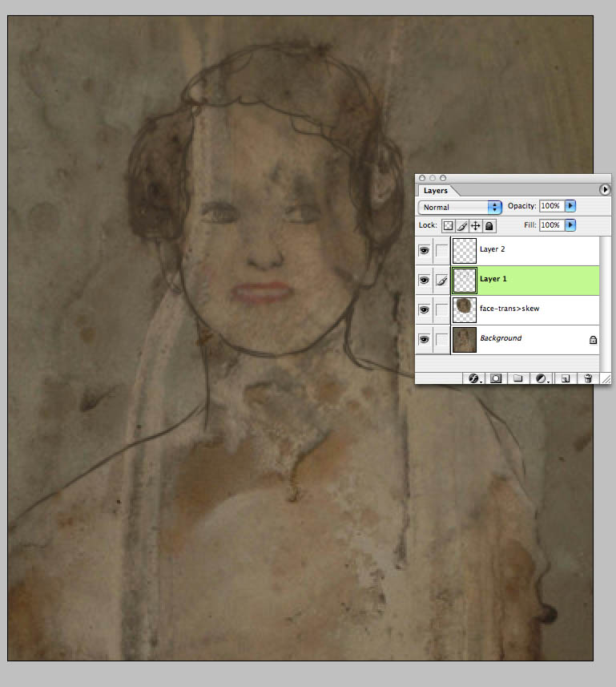Toggle visibility of face-trans>skew layer
The height and width of the screenshot is (687, 616).
(x=424, y=309)
